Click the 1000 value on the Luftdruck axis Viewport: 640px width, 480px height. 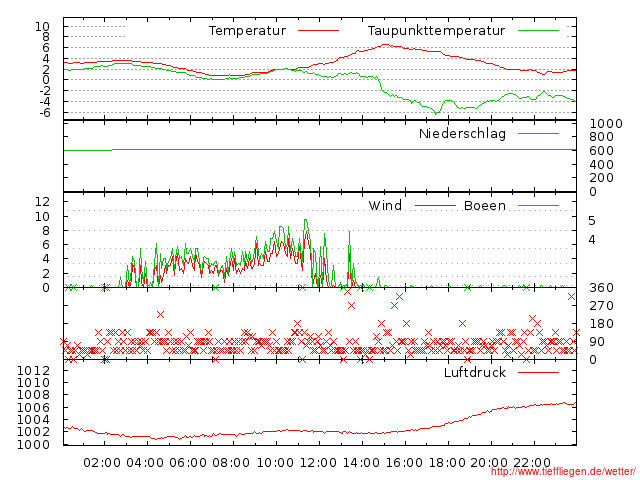coord(33,444)
